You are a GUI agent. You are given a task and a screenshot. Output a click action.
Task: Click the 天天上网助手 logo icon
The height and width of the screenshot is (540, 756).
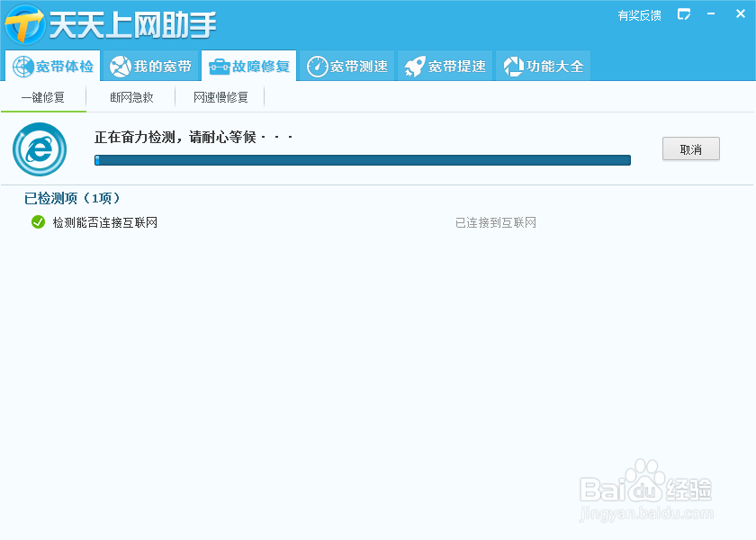(25, 24)
